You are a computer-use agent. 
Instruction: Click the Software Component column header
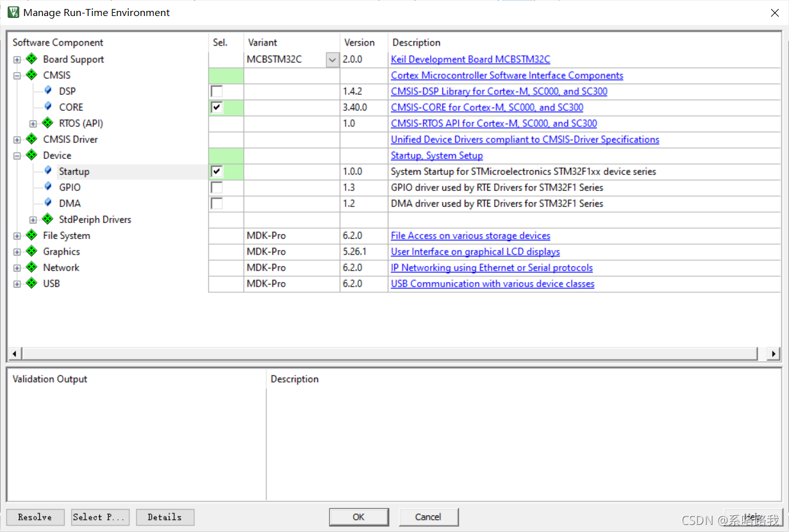[58, 42]
